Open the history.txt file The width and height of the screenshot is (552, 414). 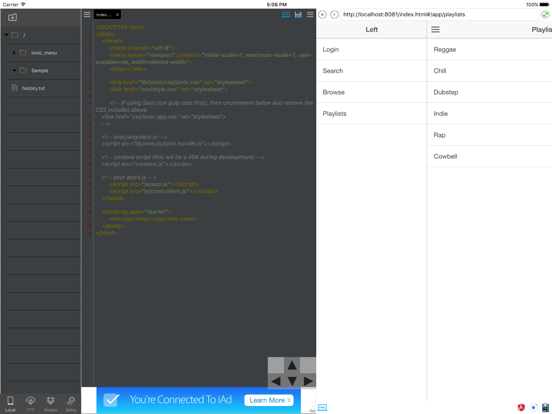pos(43,88)
